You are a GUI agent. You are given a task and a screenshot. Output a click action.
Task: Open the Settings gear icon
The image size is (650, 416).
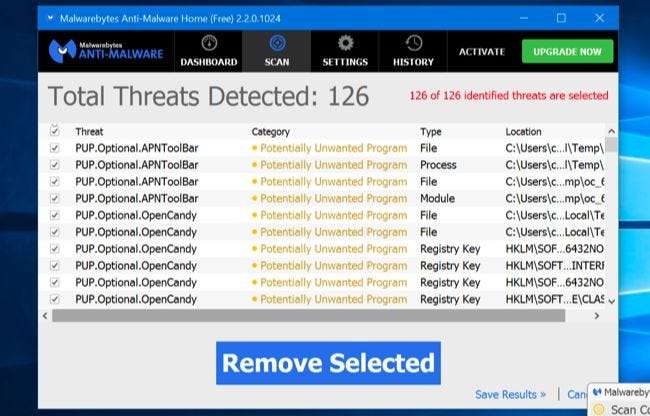tap(345, 43)
